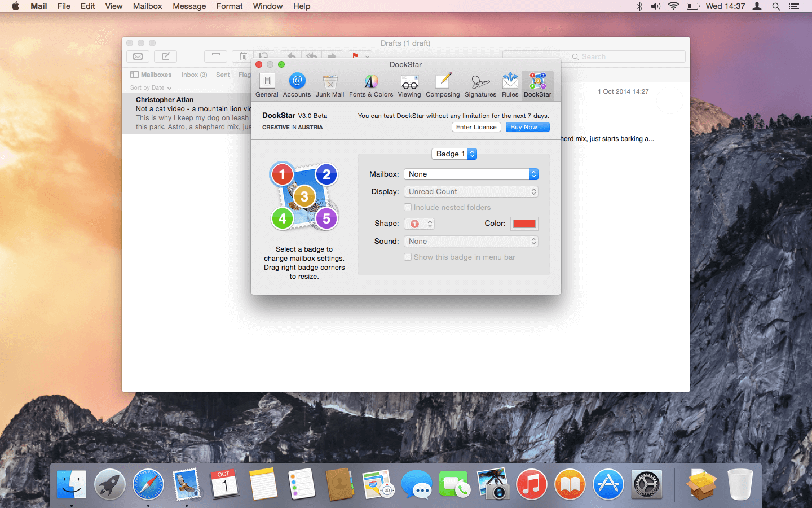Open the Format menu
This screenshot has width=812, height=508.
[x=230, y=6]
